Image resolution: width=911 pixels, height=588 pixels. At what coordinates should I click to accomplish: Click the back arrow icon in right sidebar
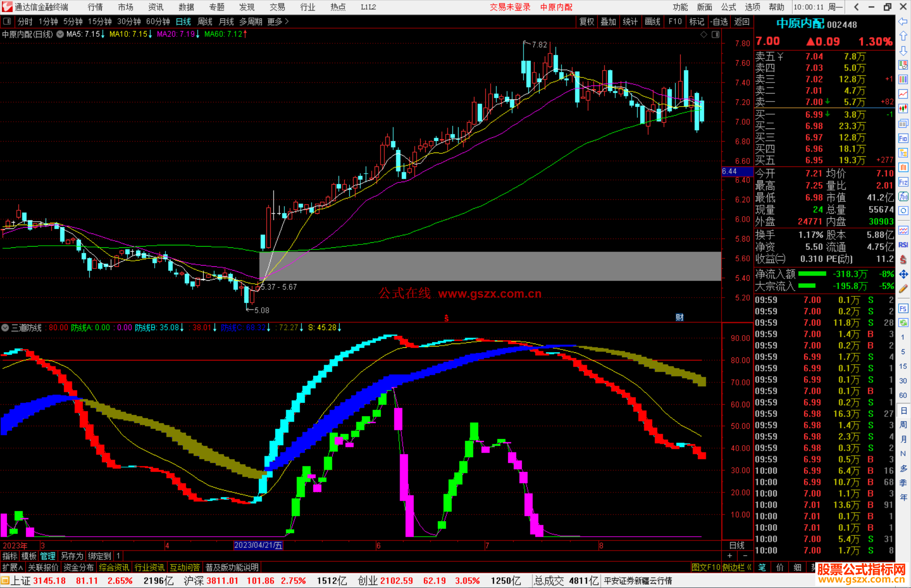(903, 21)
